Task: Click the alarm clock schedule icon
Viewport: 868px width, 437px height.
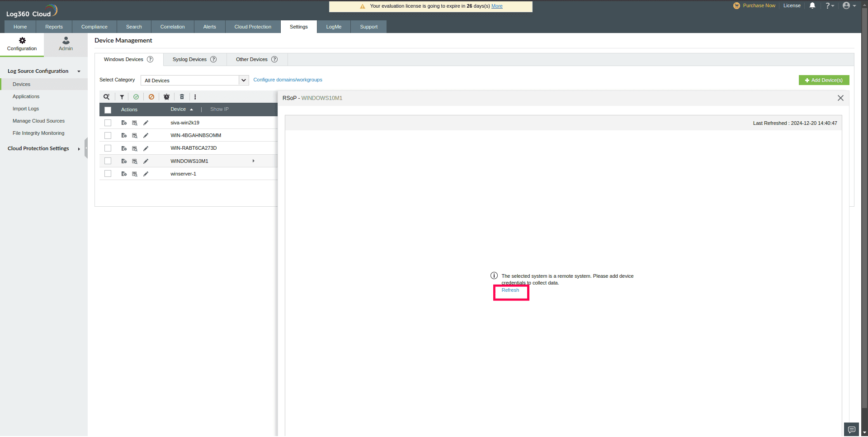Action: tap(167, 97)
